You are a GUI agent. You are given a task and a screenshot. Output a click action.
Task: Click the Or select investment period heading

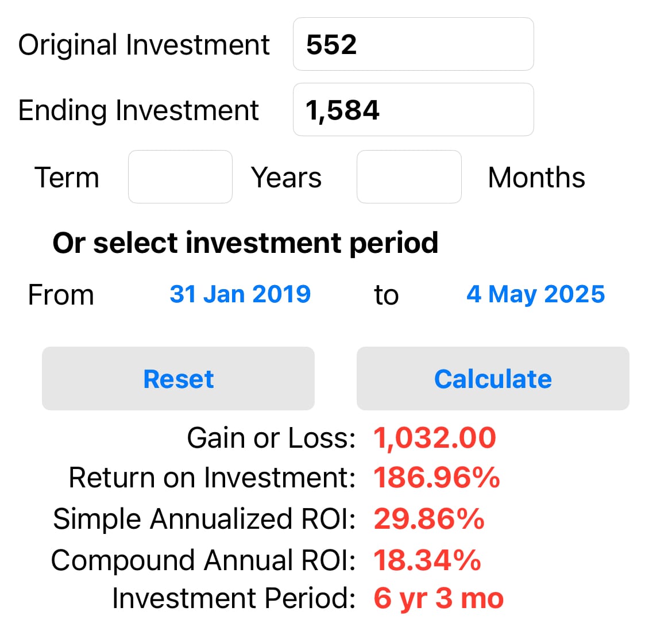tap(245, 243)
